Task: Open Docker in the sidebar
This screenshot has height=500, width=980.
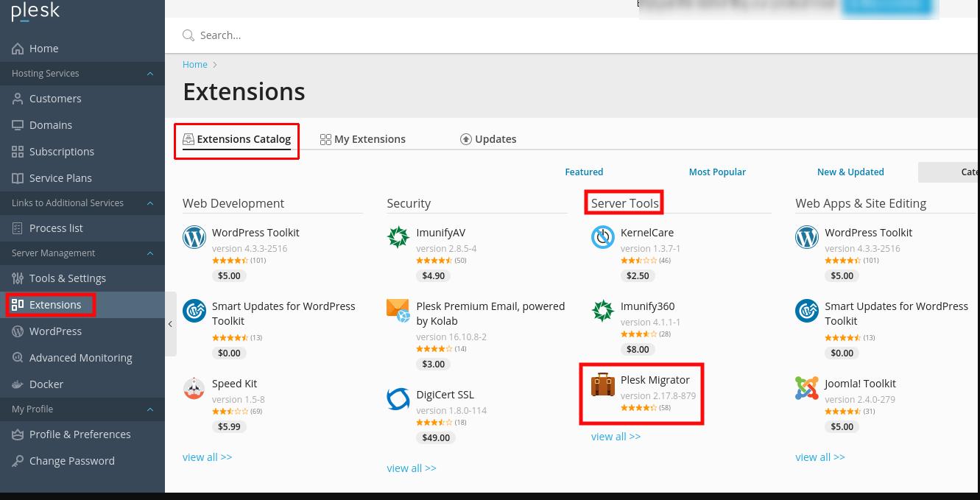Action: (x=46, y=384)
